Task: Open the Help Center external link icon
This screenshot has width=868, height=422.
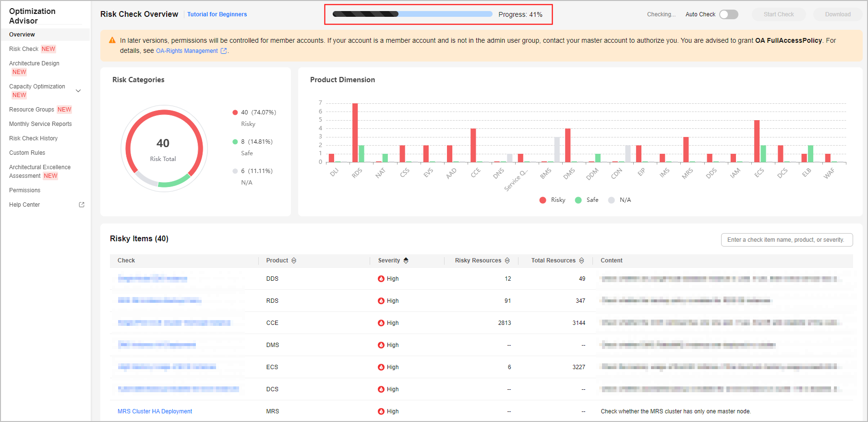Action: 82,205
